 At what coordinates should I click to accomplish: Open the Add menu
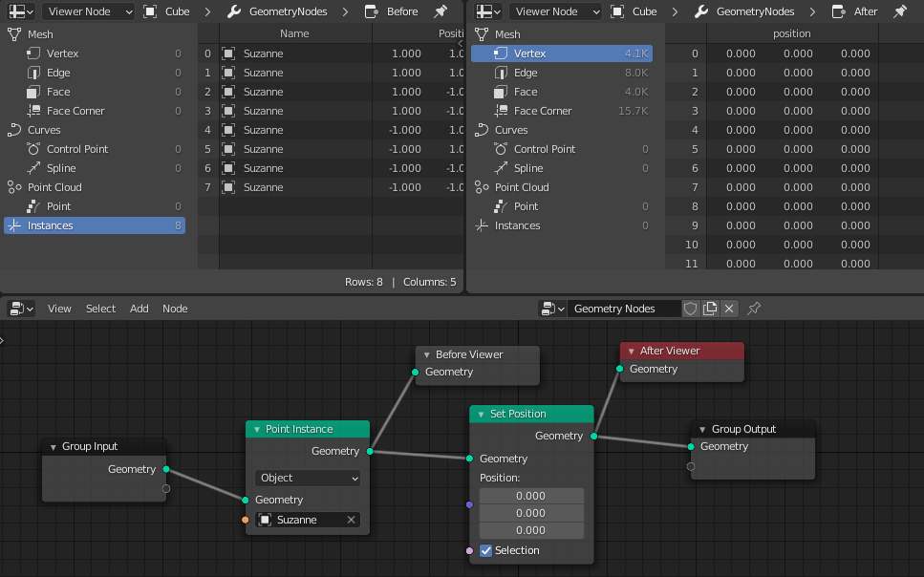pyautogui.click(x=140, y=309)
